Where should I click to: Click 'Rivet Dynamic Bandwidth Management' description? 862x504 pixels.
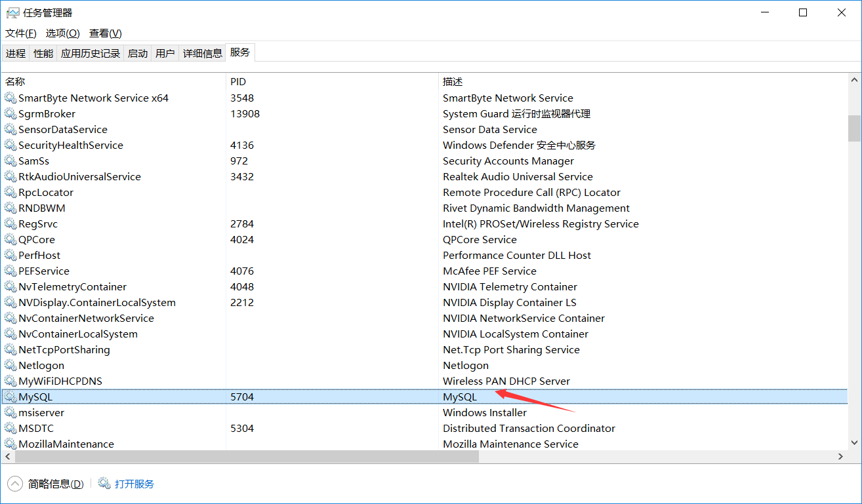click(537, 208)
